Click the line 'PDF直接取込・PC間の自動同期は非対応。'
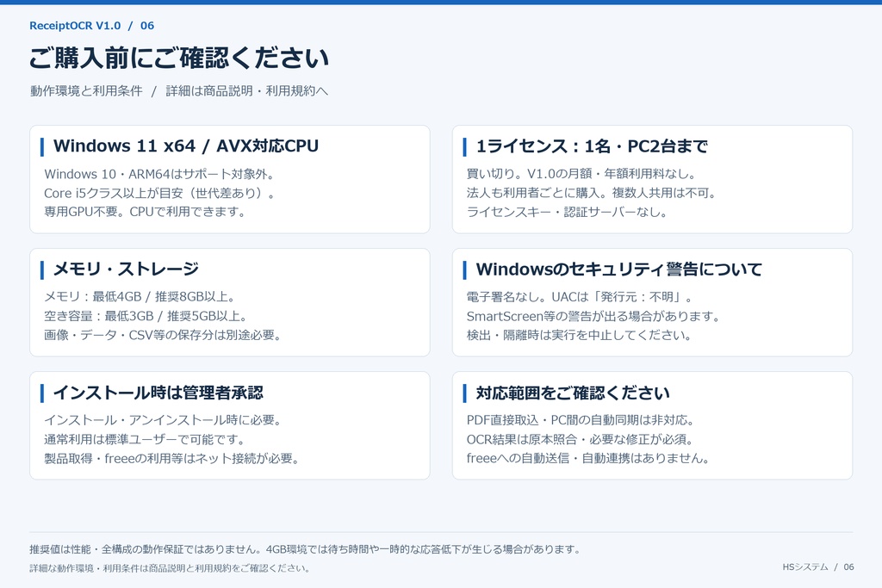882x588 pixels. [x=581, y=420]
